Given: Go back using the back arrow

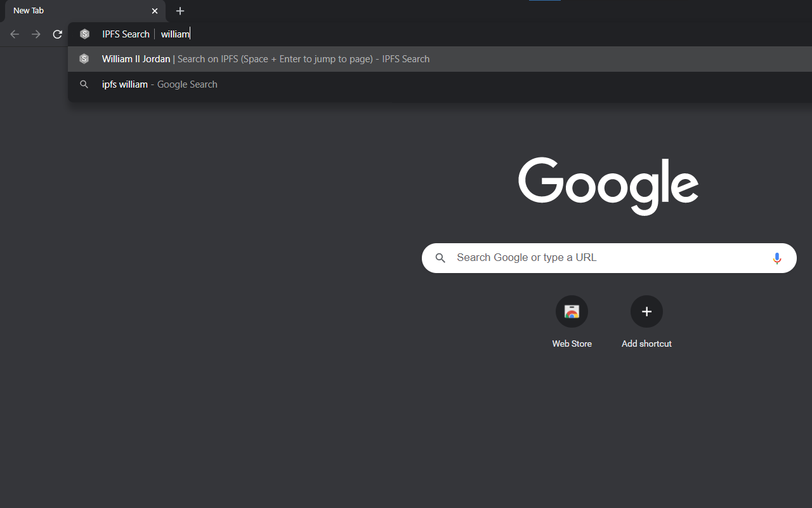Looking at the screenshot, I should pyautogui.click(x=15, y=34).
